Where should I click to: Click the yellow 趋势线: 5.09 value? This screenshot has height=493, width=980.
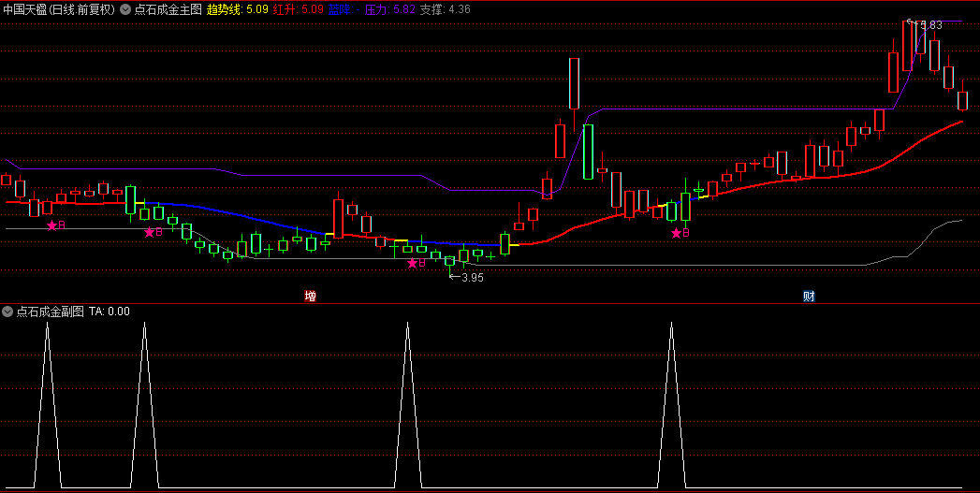tap(238, 9)
